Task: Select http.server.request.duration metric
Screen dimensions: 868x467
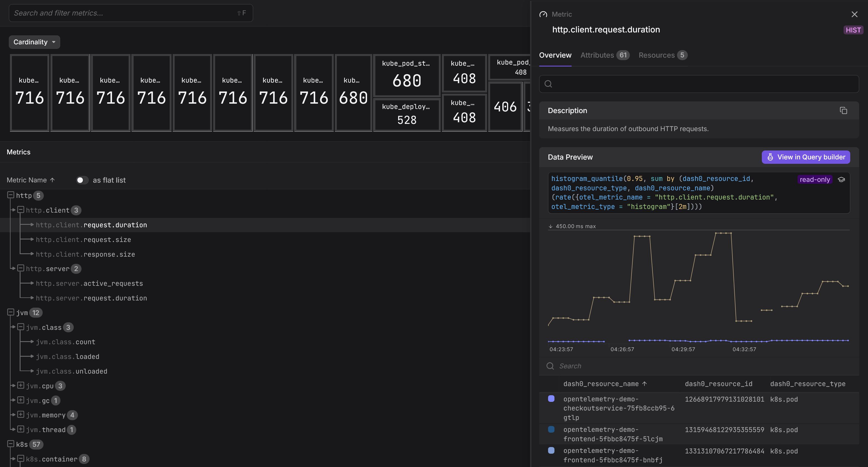Action: click(91, 298)
